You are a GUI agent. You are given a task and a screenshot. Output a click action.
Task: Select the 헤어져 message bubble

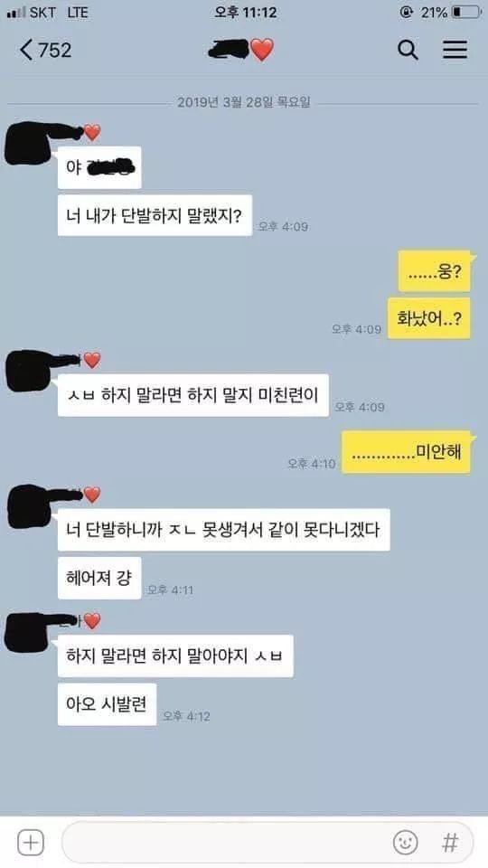click(99, 578)
